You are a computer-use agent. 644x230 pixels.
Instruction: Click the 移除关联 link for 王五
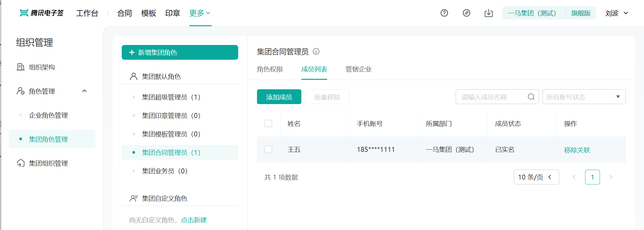[577, 150]
